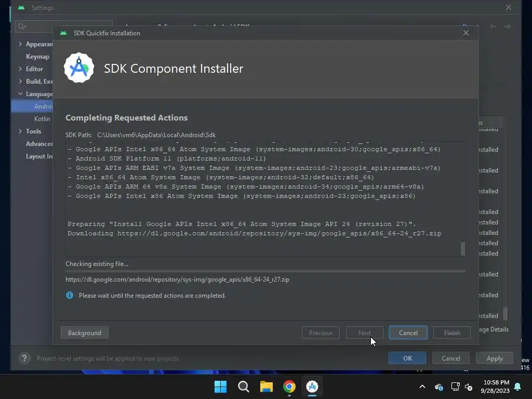Click OK in the Settings window
Screen dimensions: 532x399
[407, 358]
